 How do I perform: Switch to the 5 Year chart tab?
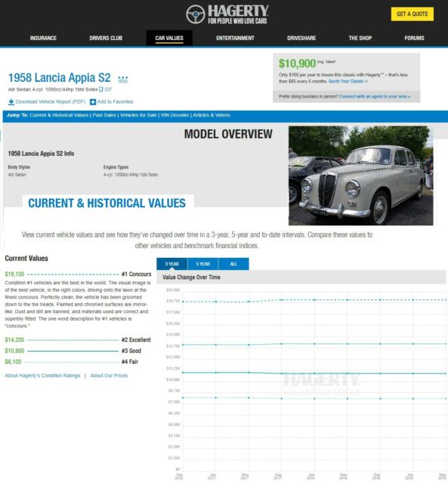tap(203, 264)
